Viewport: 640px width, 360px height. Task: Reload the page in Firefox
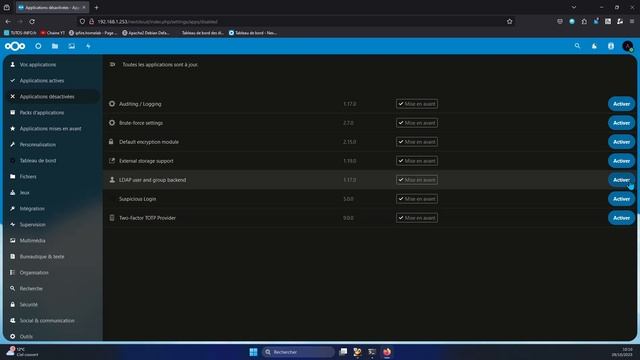(32, 21)
